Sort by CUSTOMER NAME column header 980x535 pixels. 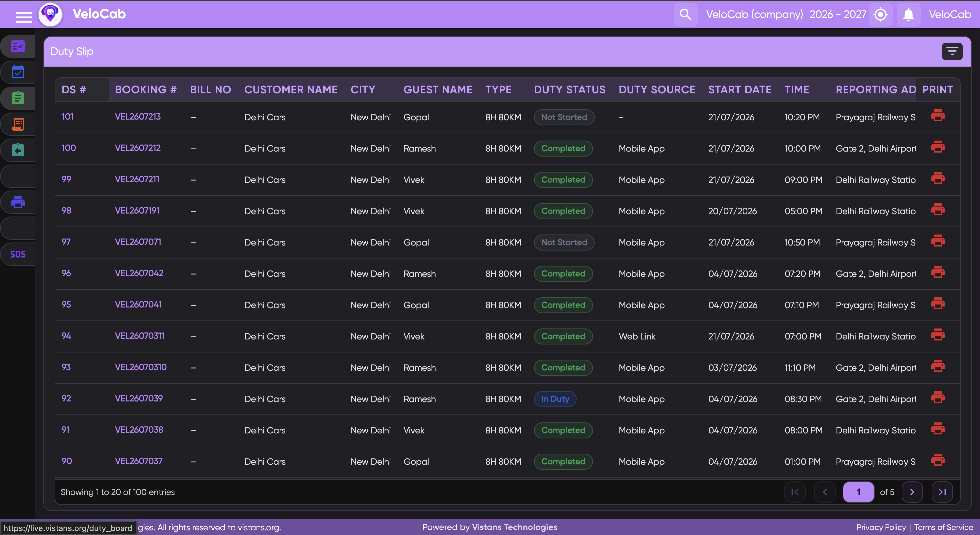point(291,90)
